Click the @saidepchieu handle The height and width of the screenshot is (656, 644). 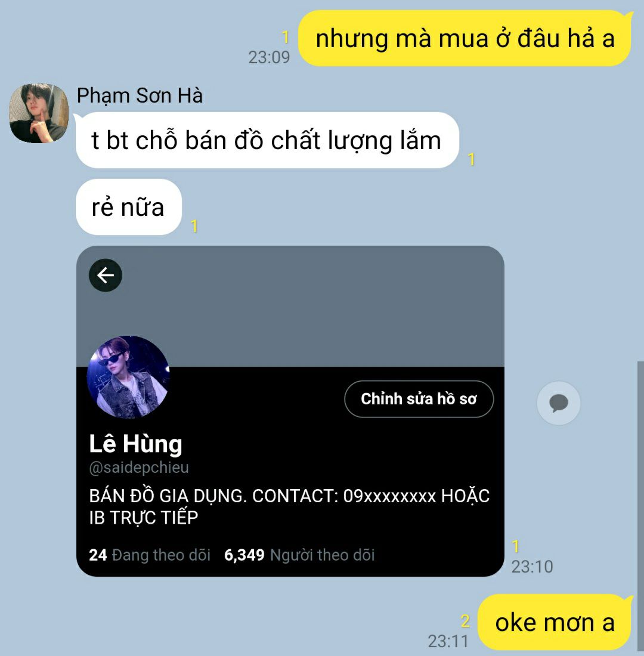click(139, 468)
